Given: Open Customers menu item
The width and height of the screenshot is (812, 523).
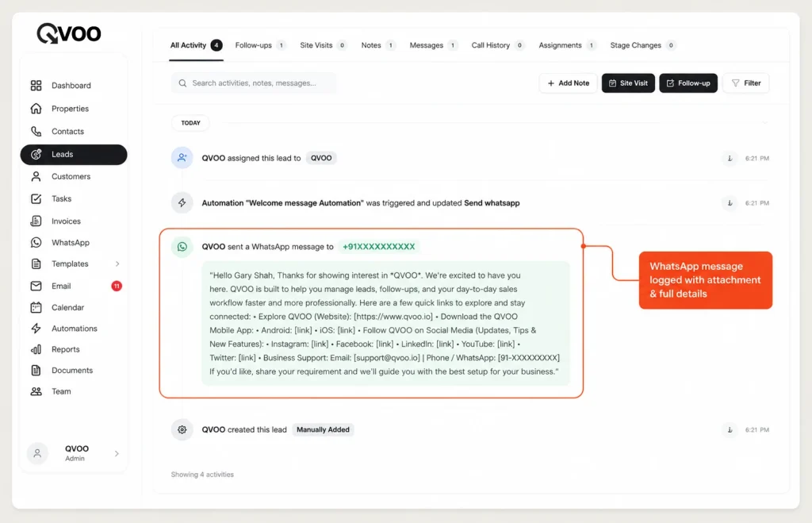Looking at the screenshot, I should (74, 177).
